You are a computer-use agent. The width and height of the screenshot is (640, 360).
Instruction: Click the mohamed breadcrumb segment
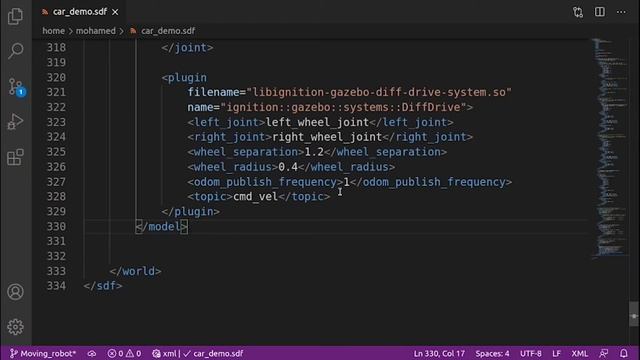[96, 31]
